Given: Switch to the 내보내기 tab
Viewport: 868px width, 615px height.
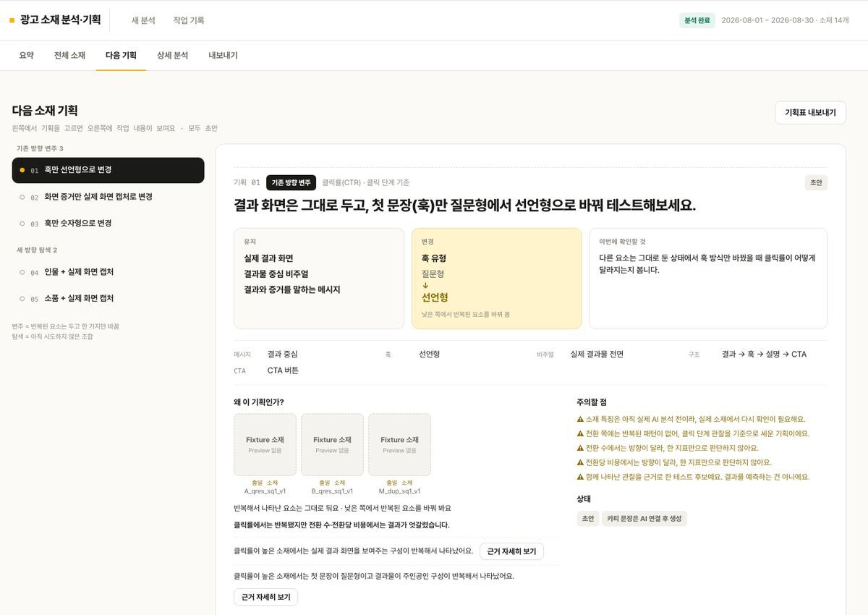Looking at the screenshot, I should click(x=224, y=55).
